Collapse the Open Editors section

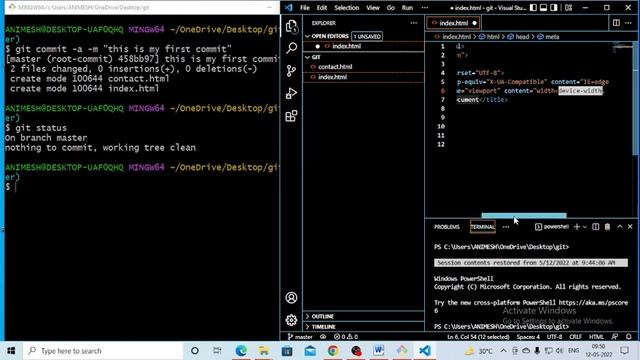(x=307, y=36)
